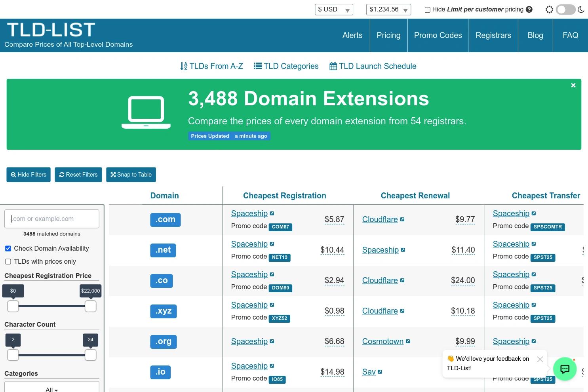
Task: Click the calendar icon next to TLD Launch Schedule
Action: tap(333, 66)
